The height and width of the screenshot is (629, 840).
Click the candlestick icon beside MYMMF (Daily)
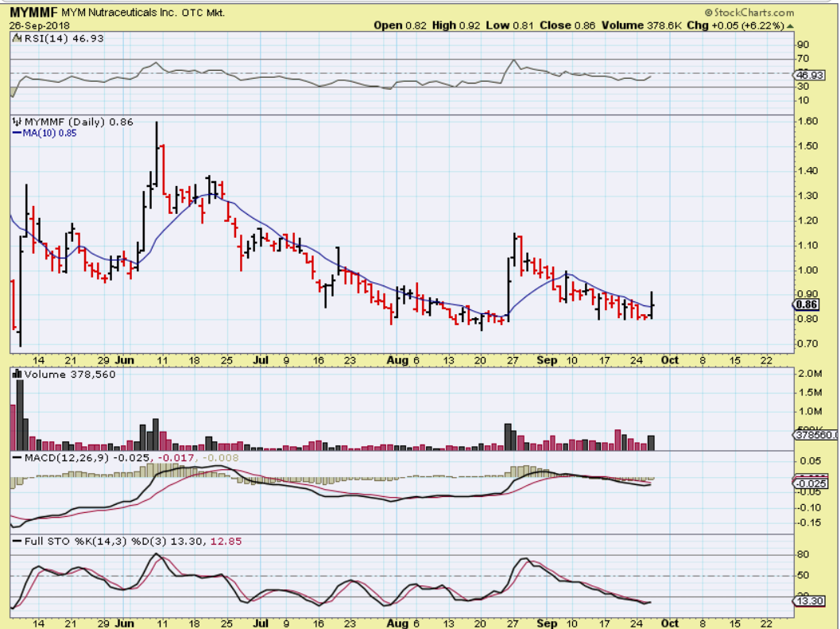pyautogui.click(x=17, y=122)
